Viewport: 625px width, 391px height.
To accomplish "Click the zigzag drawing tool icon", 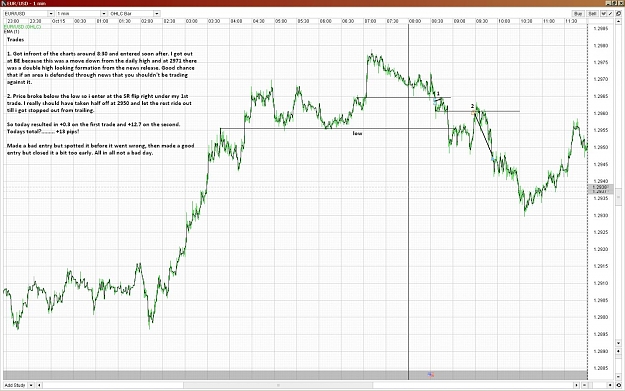I will click(603, 14).
